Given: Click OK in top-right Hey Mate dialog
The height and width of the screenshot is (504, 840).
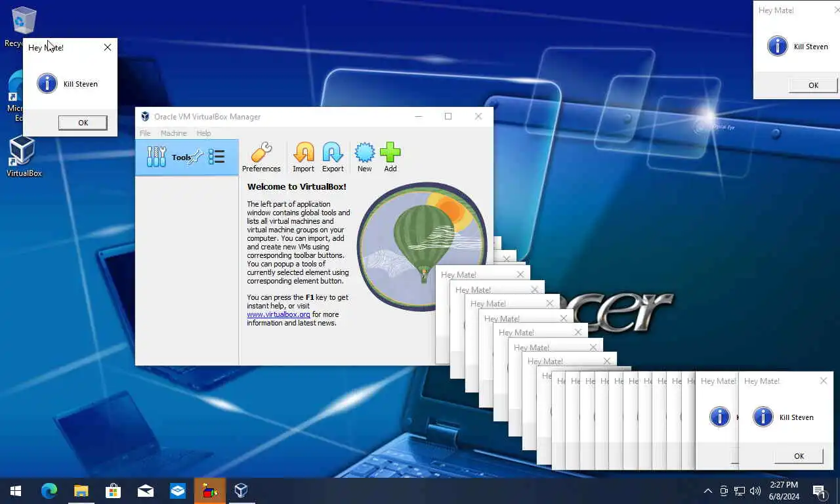Looking at the screenshot, I should coord(813,85).
